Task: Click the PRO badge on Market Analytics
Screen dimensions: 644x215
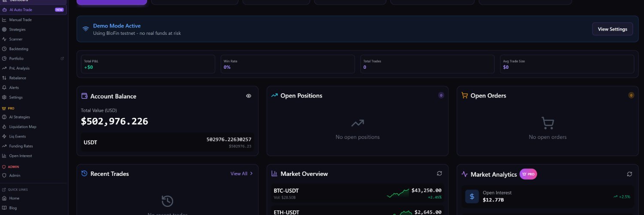Action: (x=528, y=174)
